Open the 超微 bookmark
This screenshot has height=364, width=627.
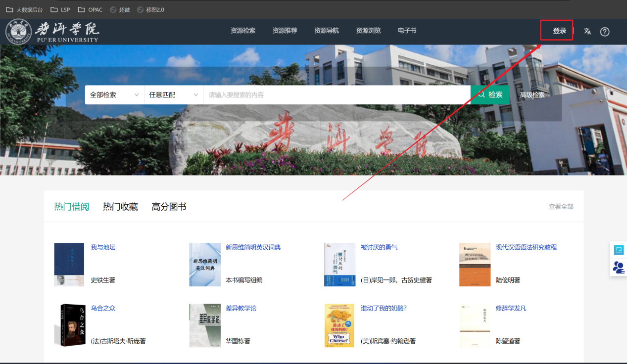click(x=119, y=9)
